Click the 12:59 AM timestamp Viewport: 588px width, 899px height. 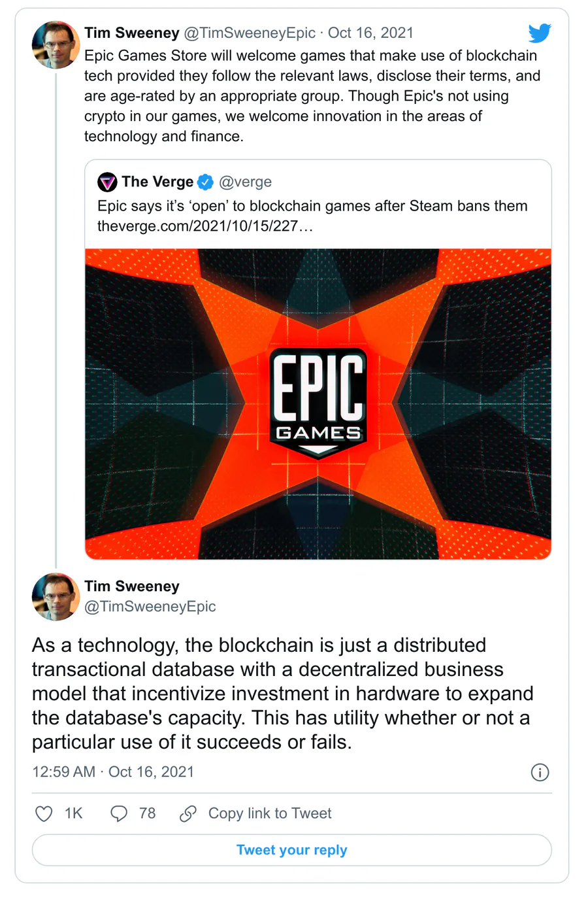[64, 772]
